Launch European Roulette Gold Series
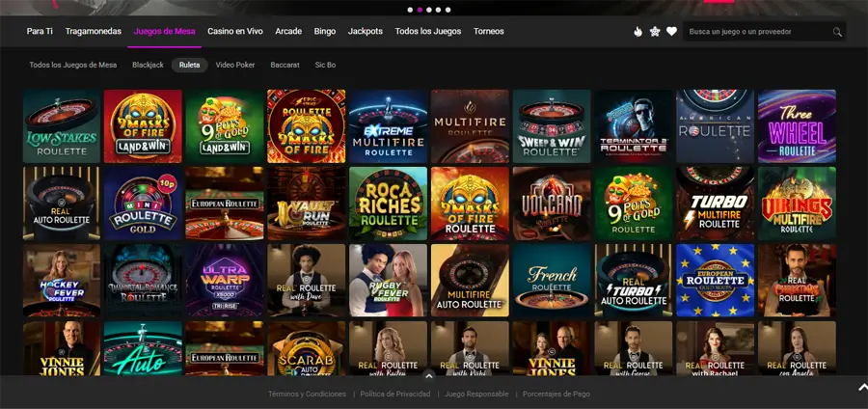The height and width of the screenshot is (409, 868). 716,281
